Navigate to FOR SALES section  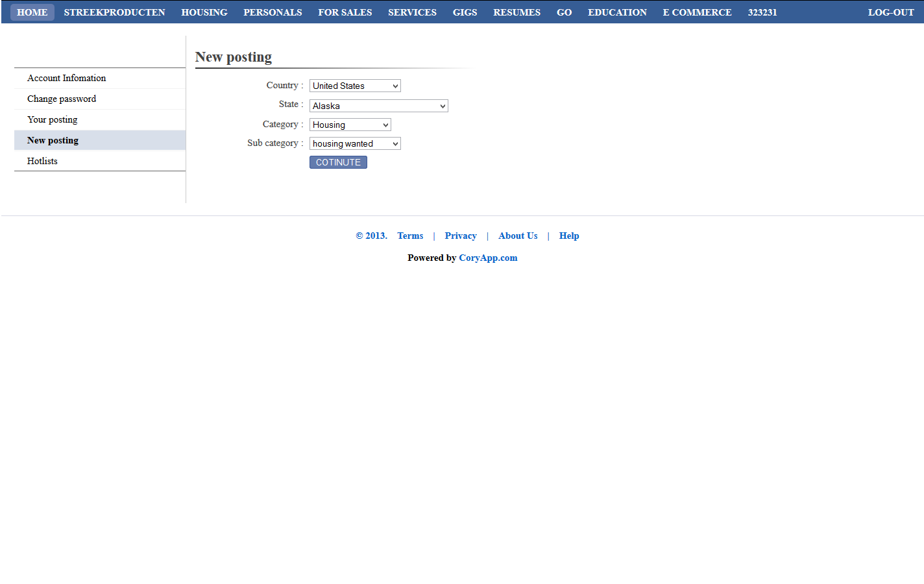coord(345,12)
